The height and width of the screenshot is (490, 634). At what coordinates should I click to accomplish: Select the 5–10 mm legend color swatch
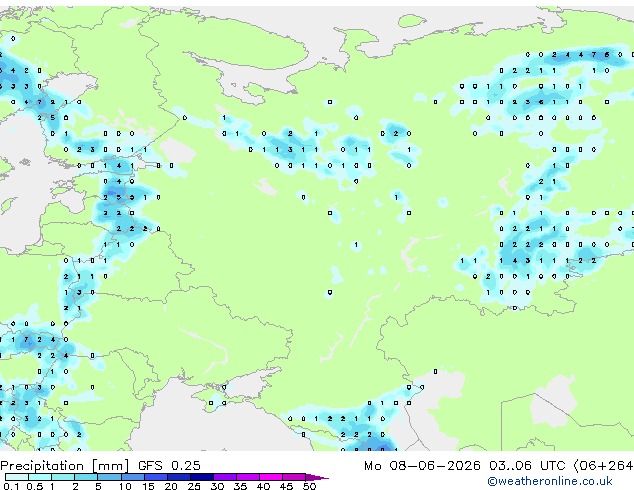109,477
